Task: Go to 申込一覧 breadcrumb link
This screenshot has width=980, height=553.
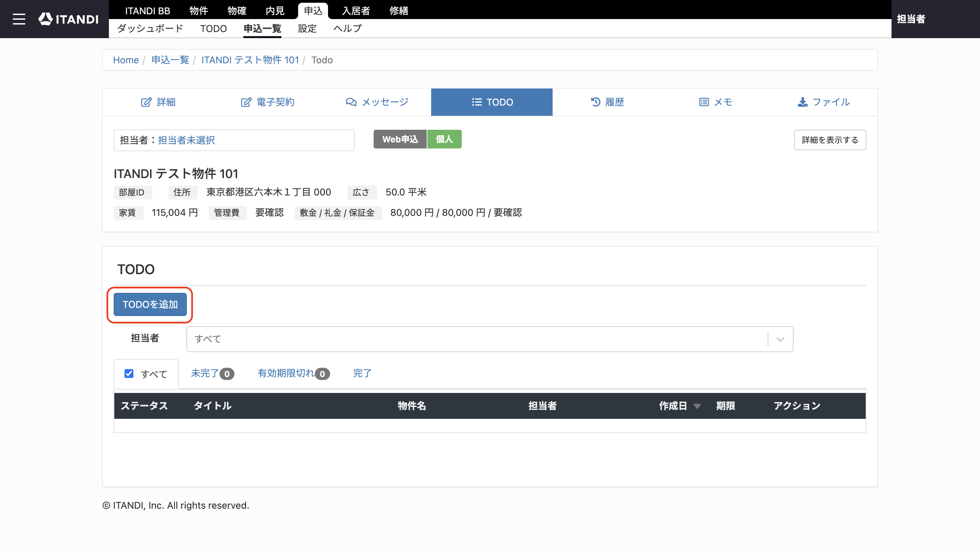Action: pyautogui.click(x=170, y=60)
